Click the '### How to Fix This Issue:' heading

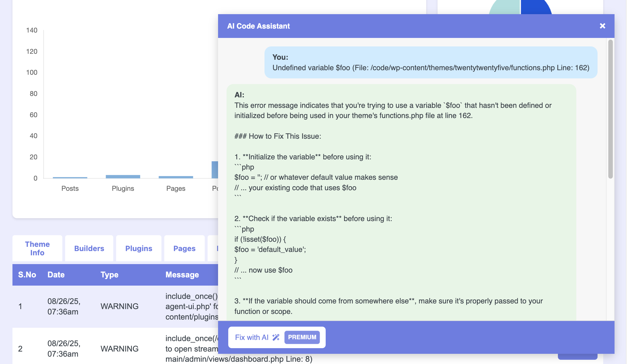(278, 136)
